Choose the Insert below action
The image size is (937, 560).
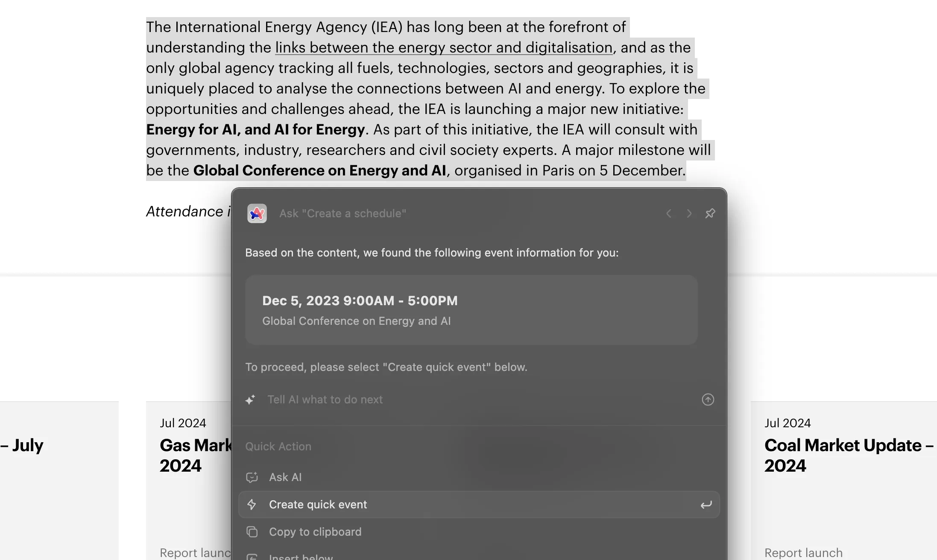301,557
